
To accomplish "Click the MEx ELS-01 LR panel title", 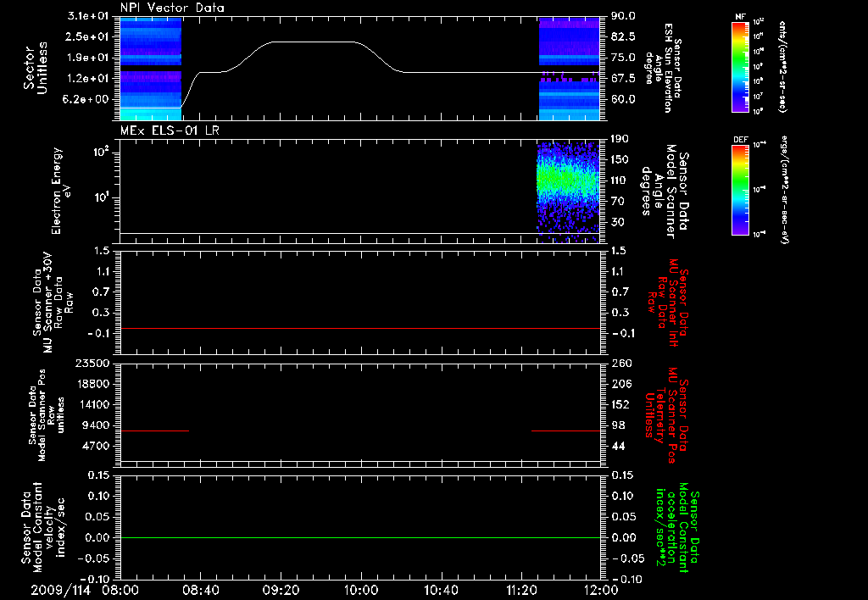I will (170, 131).
